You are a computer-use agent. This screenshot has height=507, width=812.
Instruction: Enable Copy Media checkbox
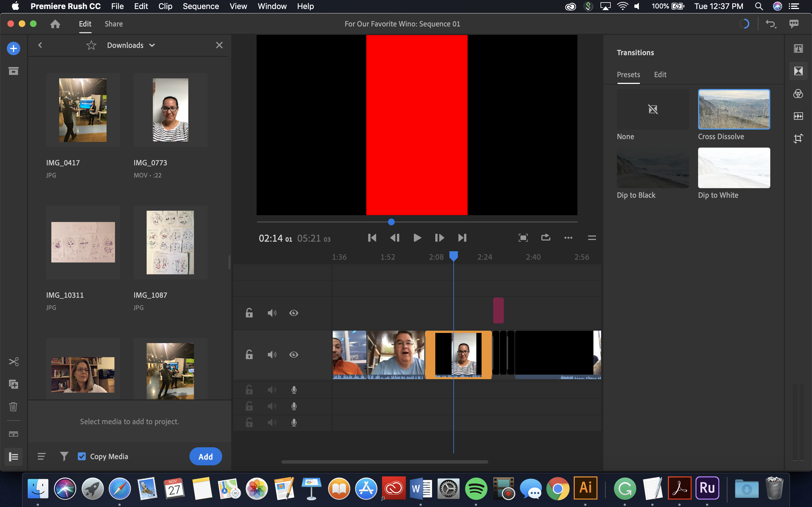click(x=81, y=456)
